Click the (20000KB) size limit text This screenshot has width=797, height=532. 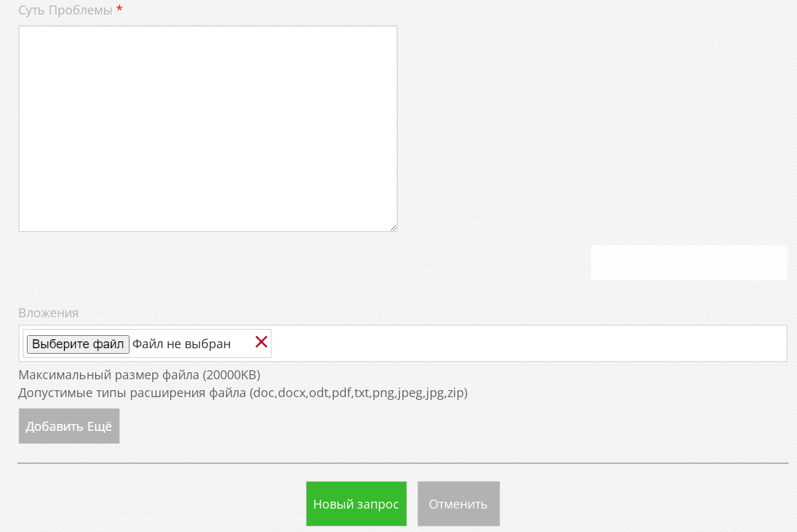point(231,375)
